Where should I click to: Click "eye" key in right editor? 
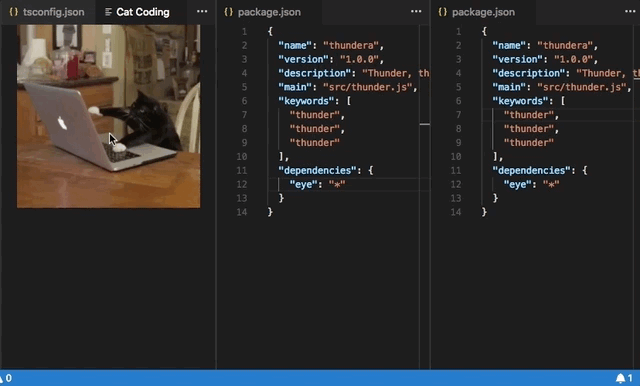[517, 184]
